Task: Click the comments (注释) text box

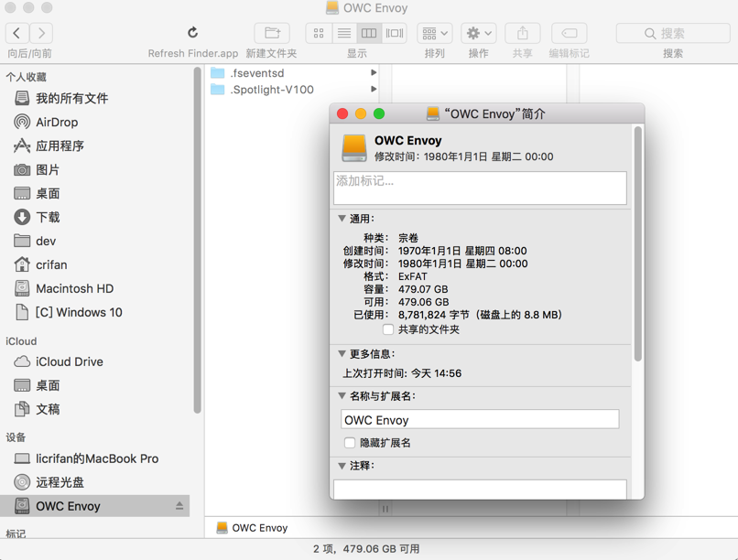Action: pyautogui.click(x=480, y=490)
